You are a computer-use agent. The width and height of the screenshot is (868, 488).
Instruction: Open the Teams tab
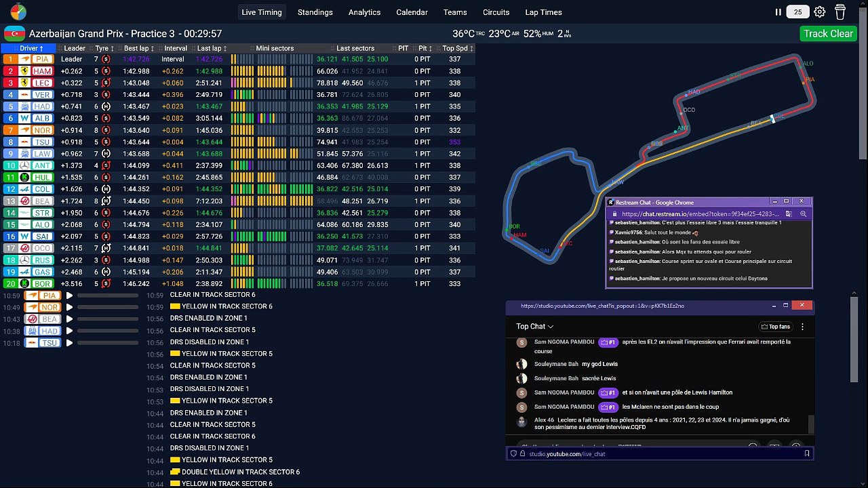click(x=455, y=12)
